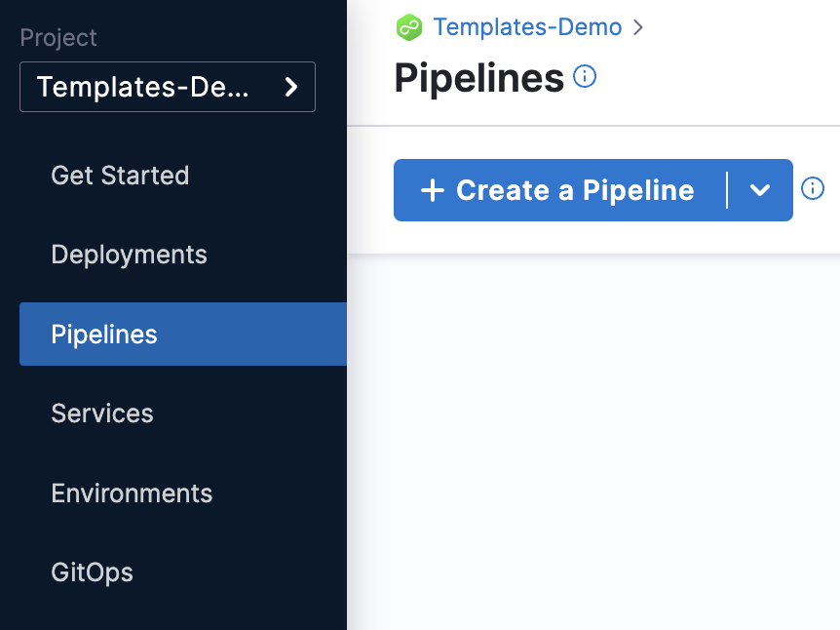Select the highlighted Pipelines navigation item
The width and height of the screenshot is (840, 630).
(103, 334)
